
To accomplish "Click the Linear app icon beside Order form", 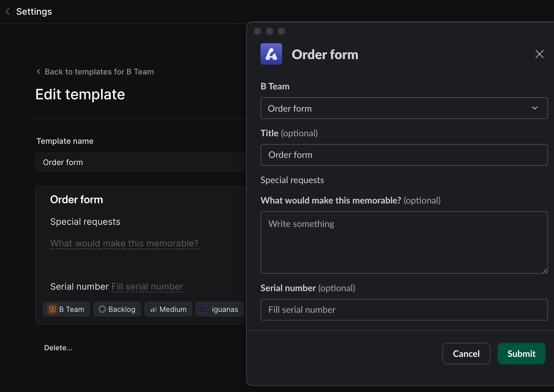I will tap(271, 54).
